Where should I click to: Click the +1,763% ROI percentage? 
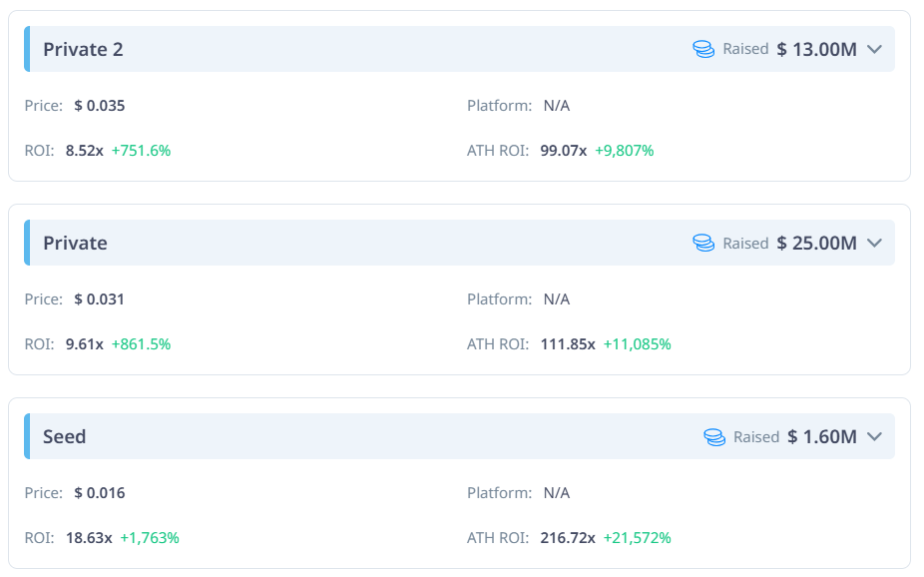pyautogui.click(x=150, y=538)
